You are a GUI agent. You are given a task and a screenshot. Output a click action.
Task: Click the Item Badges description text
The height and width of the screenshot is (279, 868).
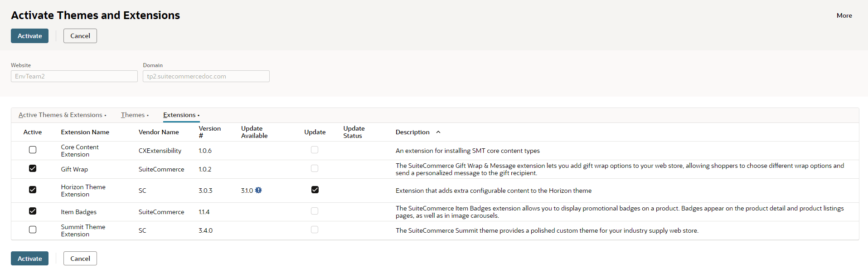[x=620, y=212]
